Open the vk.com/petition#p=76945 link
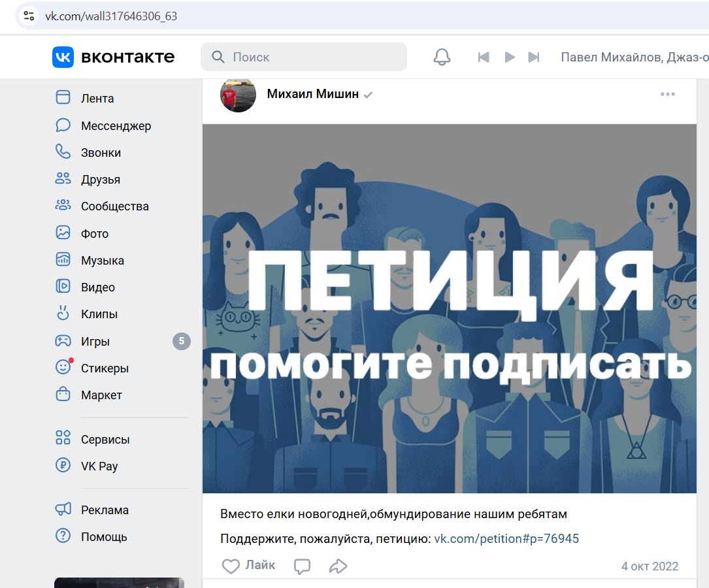Viewport: 709px width, 588px height. [506, 539]
